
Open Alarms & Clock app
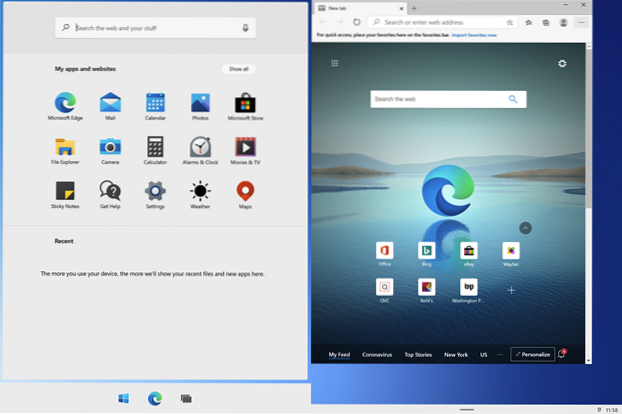click(x=200, y=147)
